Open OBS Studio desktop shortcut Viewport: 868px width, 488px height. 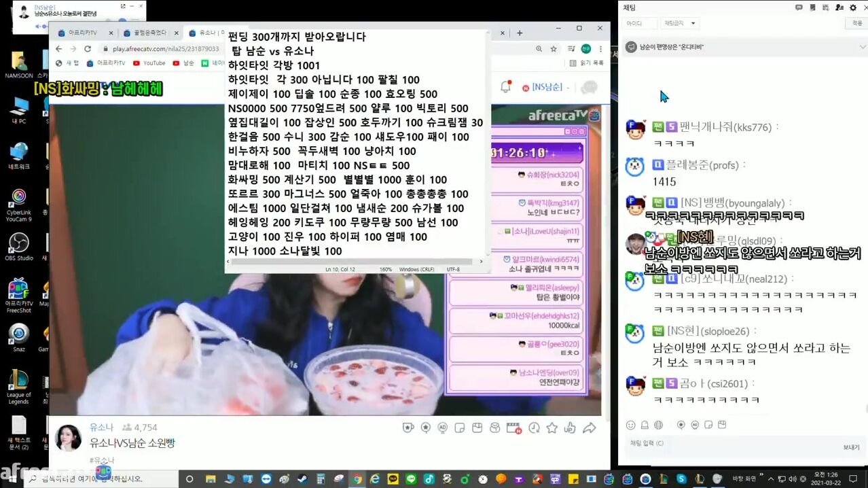tap(20, 247)
